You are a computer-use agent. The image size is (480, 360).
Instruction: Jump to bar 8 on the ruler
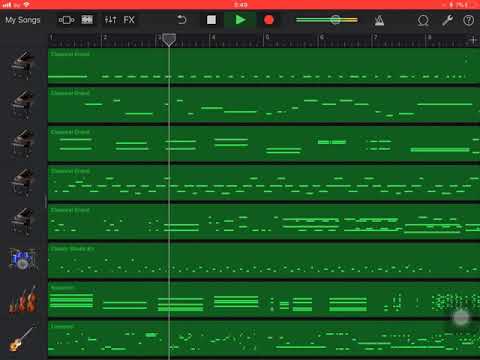click(429, 37)
